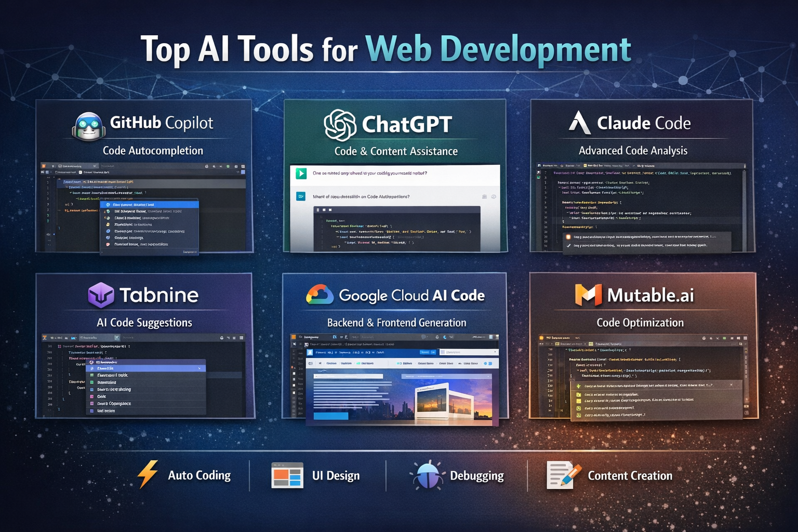Toggle the first yellow checkbox in the Mutable.ai list
This screenshot has width=798, height=532.
tap(579, 394)
